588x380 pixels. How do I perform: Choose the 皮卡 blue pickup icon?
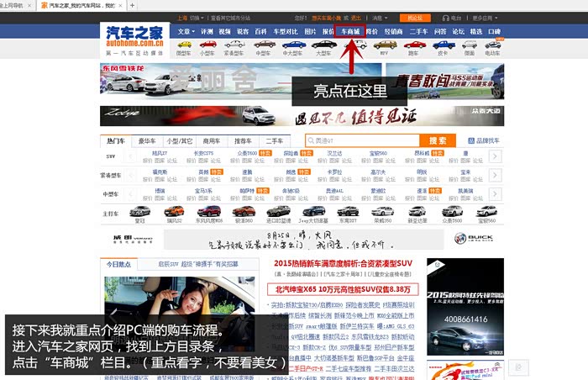click(x=444, y=45)
